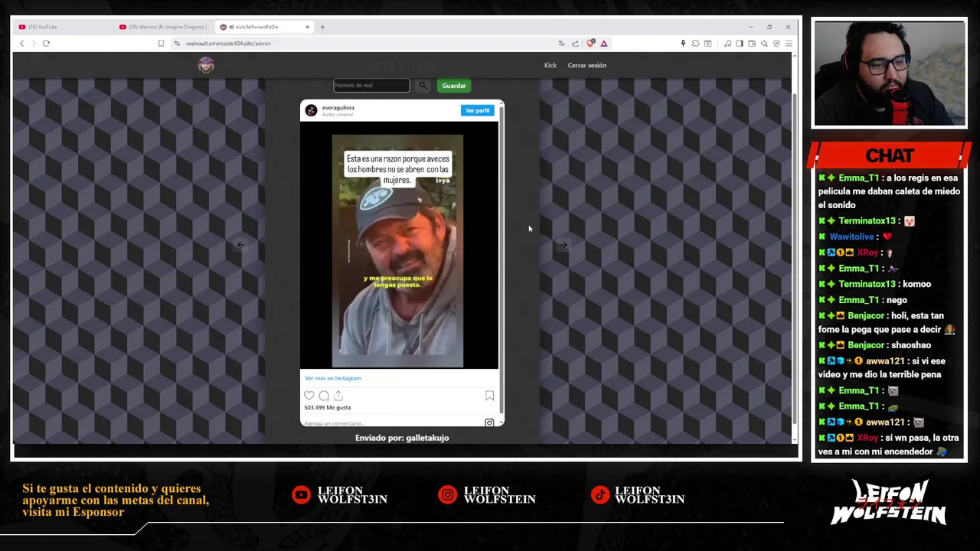Open the Leo AI sparkle icon
This screenshot has width=980, height=551.
[x=764, y=44]
